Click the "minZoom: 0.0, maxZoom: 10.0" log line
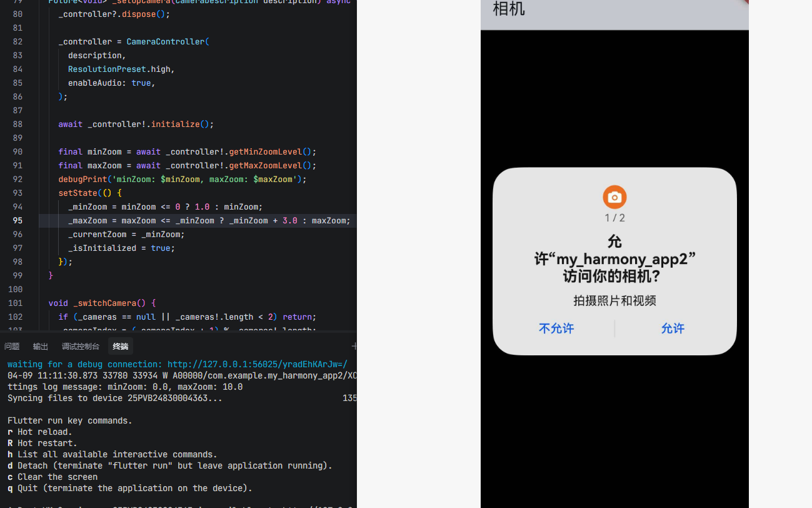Screen dimensions: 812x508 (x=125, y=387)
